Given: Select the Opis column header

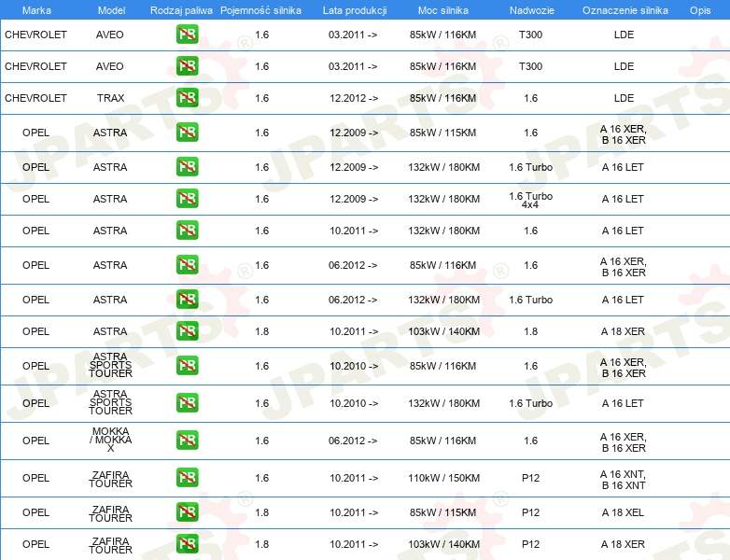Looking at the screenshot, I should pyautogui.click(x=700, y=10).
